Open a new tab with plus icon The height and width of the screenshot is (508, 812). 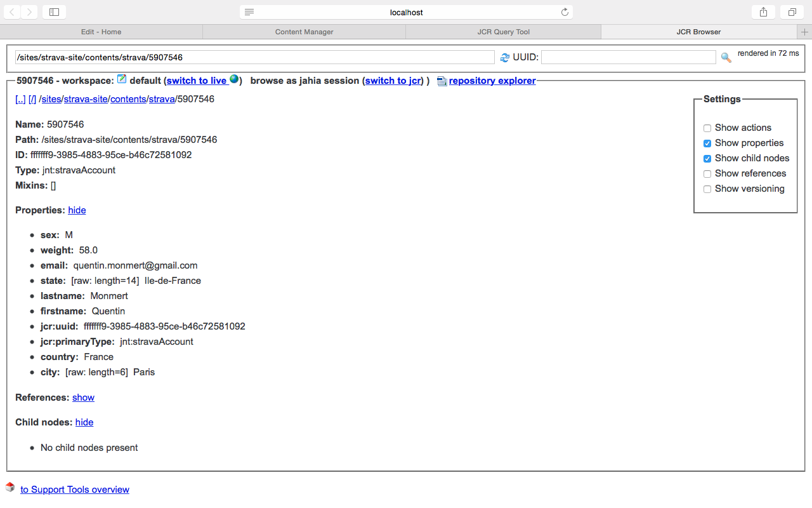point(805,32)
